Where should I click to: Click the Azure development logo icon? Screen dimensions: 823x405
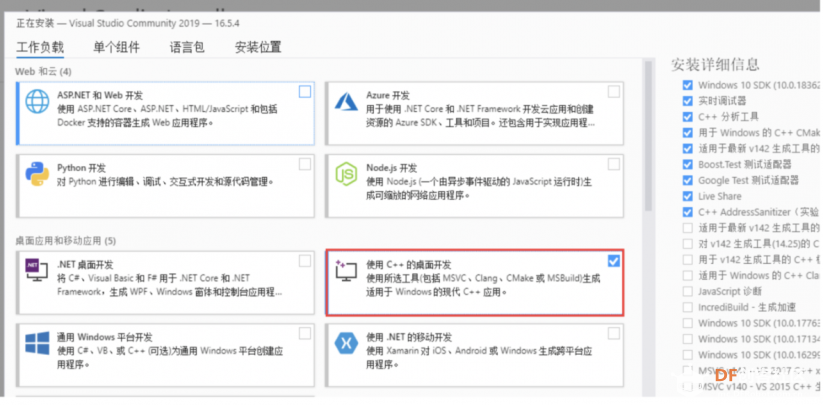pos(346,102)
